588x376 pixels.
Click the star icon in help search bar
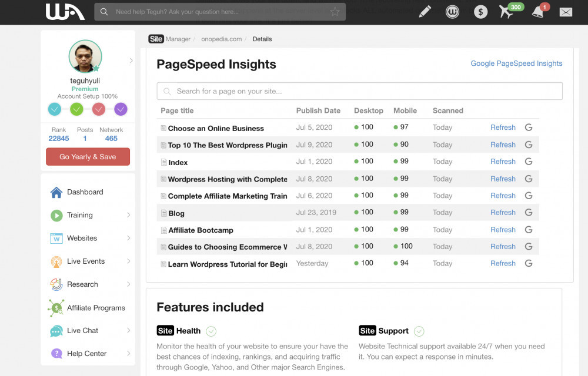point(335,12)
